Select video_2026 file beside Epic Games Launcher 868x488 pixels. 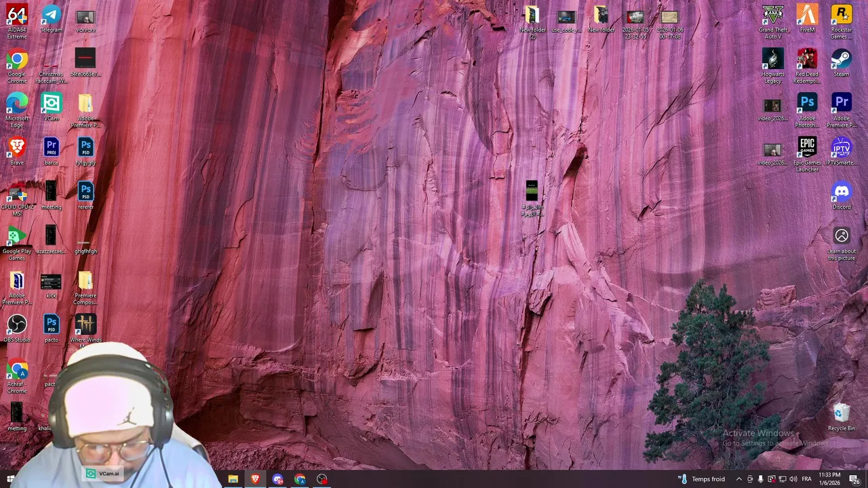point(773,153)
